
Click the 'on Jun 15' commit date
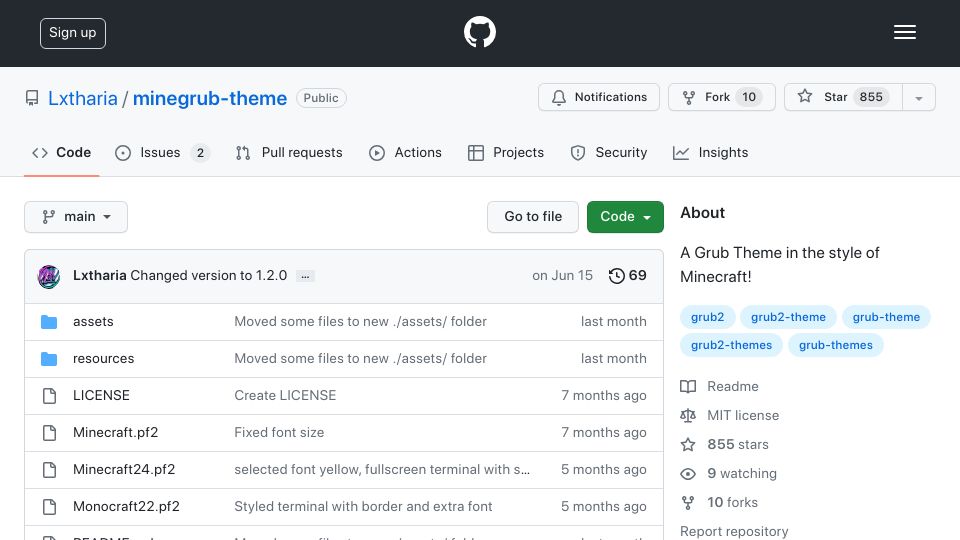pyautogui.click(x=562, y=276)
